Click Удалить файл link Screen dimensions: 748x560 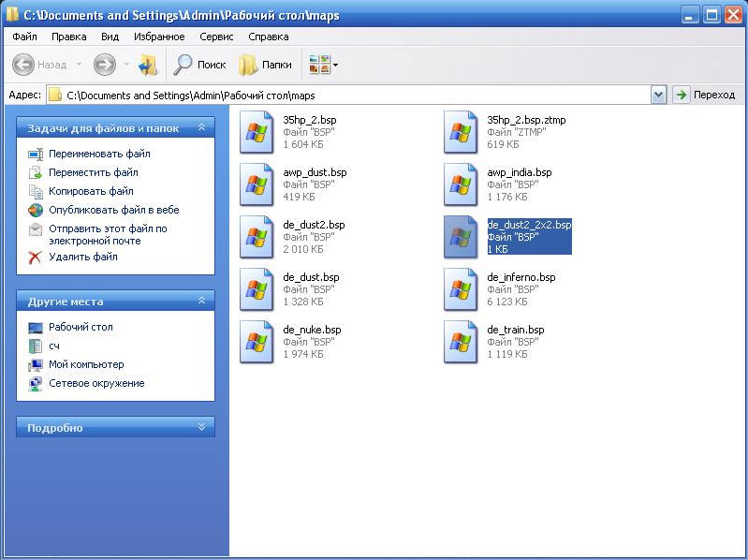tap(83, 257)
